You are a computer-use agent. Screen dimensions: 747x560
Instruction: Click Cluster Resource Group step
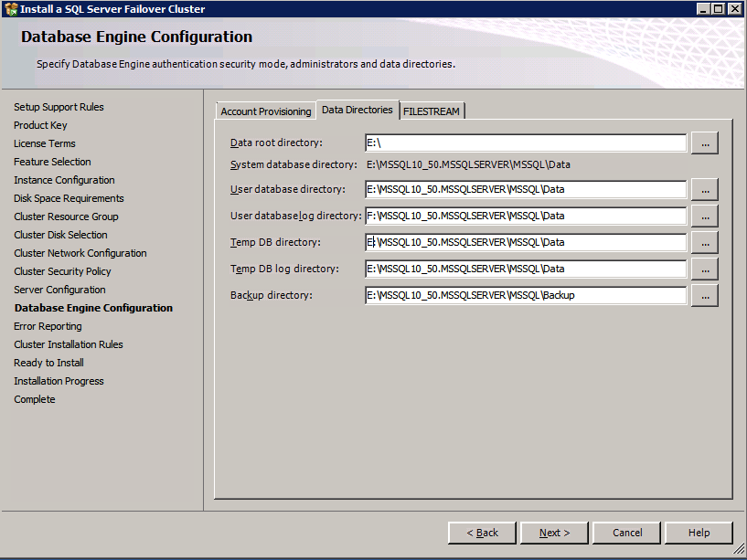[x=66, y=217]
